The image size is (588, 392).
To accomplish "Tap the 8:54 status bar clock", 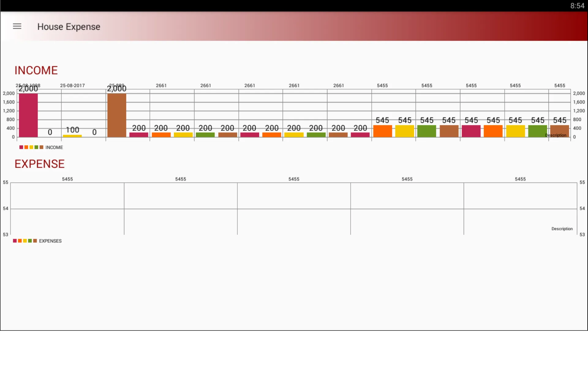I will [577, 6].
